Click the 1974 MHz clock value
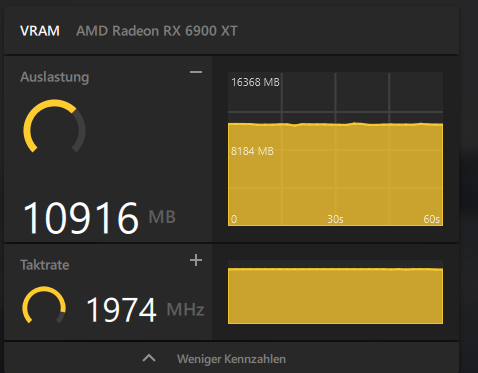 coord(145,310)
